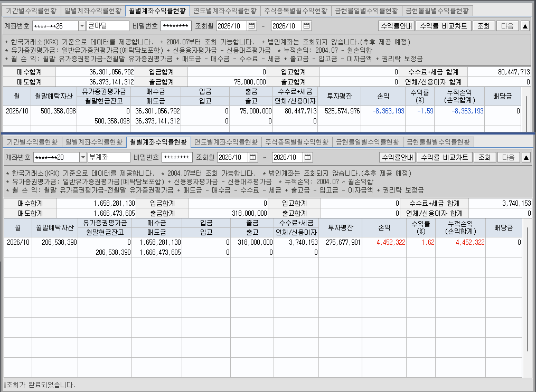The image size is (536, 392).
Task: Click 다음 button in lower panel
Action: 509,157
